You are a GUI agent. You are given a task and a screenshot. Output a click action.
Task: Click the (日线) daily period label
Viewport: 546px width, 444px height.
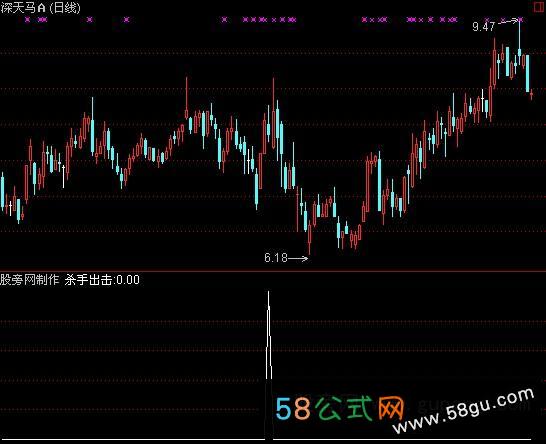coord(65,8)
